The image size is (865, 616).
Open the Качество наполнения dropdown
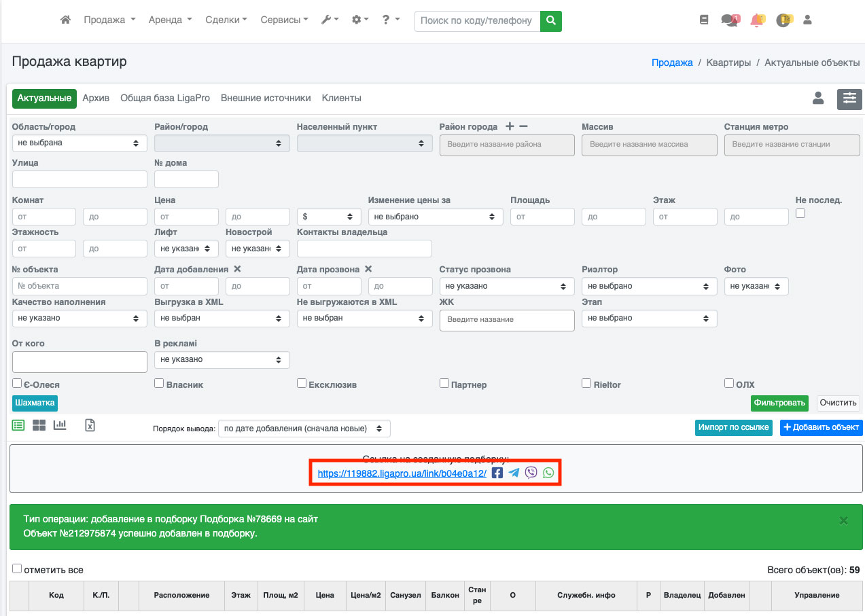pos(80,318)
